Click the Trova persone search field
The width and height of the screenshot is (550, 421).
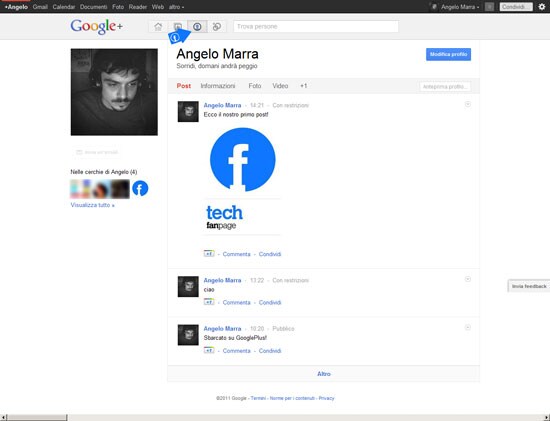[316, 26]
